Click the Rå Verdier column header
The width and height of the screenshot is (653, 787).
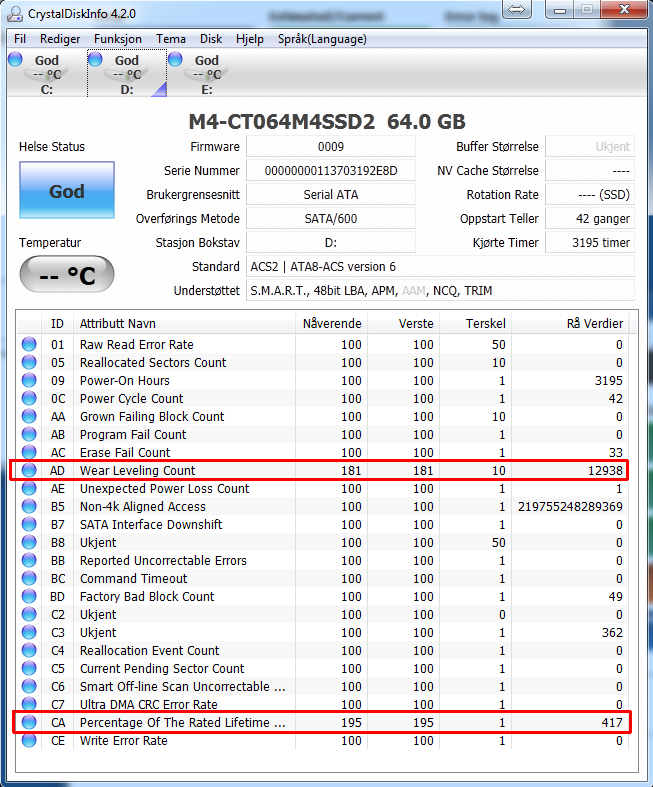coord(570,324)
